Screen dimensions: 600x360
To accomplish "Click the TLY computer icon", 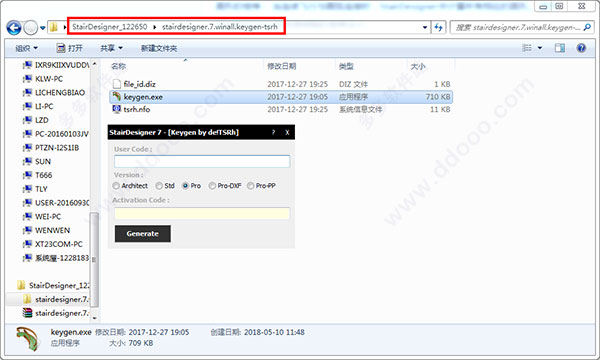I will point(27,189).
